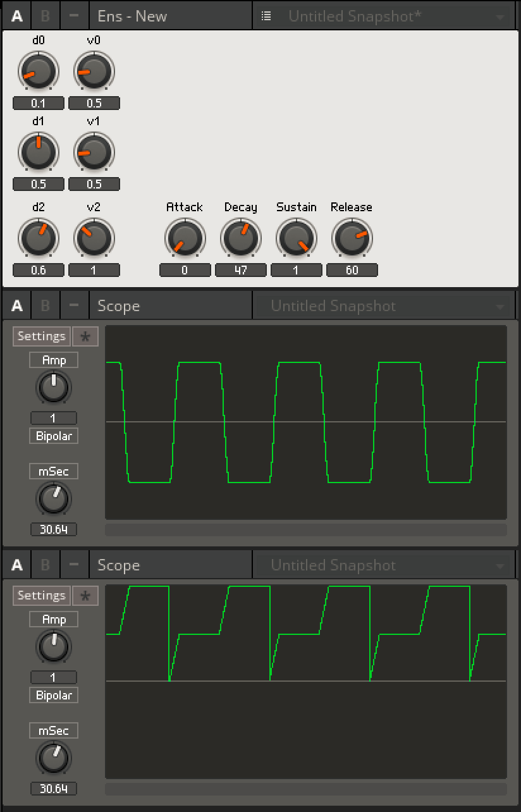This screenshot has width=521, height=812.
Task: Click the d2 value field showing 0.6
Action: tap(39, 270)
